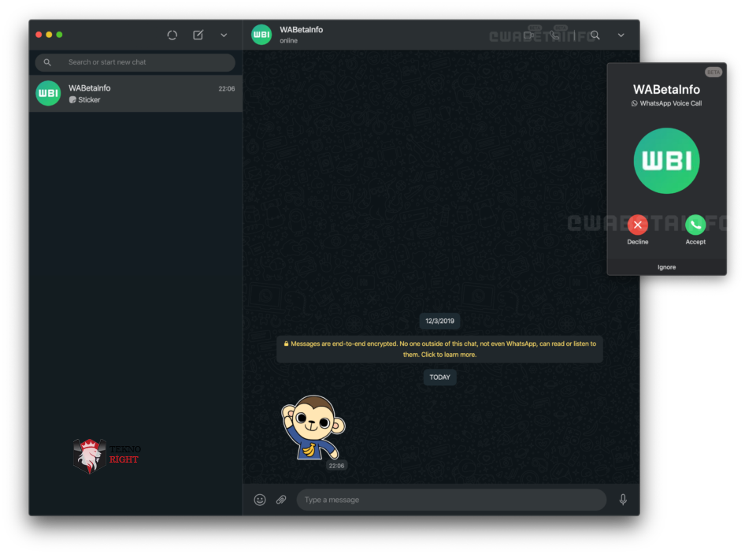Start a new chat with compose icon
Viewport: 756px width, 554px height.
point(198,35)
